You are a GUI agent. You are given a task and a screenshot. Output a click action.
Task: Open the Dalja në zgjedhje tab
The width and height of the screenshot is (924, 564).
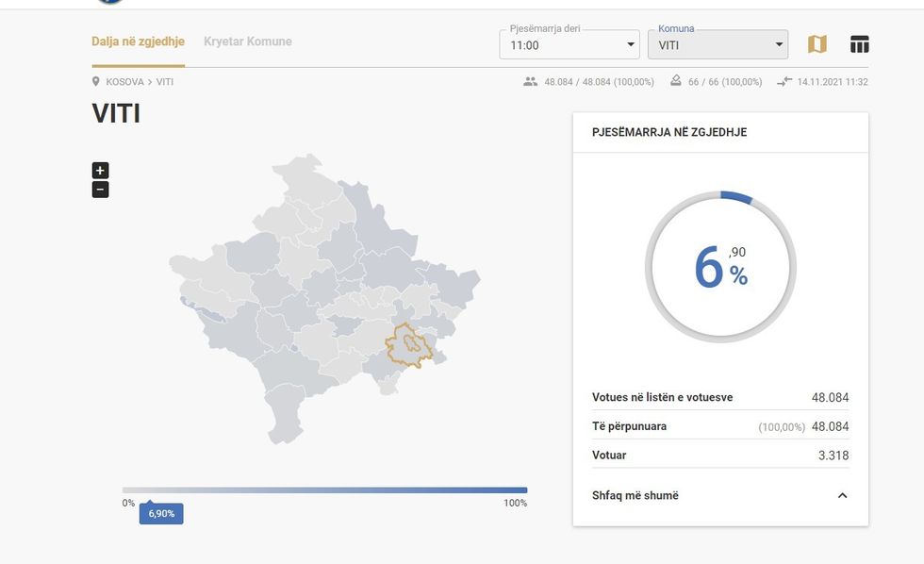pyautogui.click(x=138, y=41)
